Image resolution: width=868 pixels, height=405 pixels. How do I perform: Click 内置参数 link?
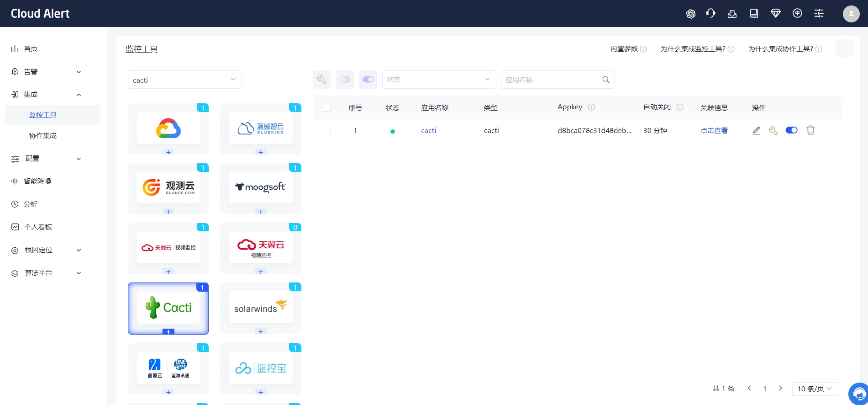click(624, 49)
